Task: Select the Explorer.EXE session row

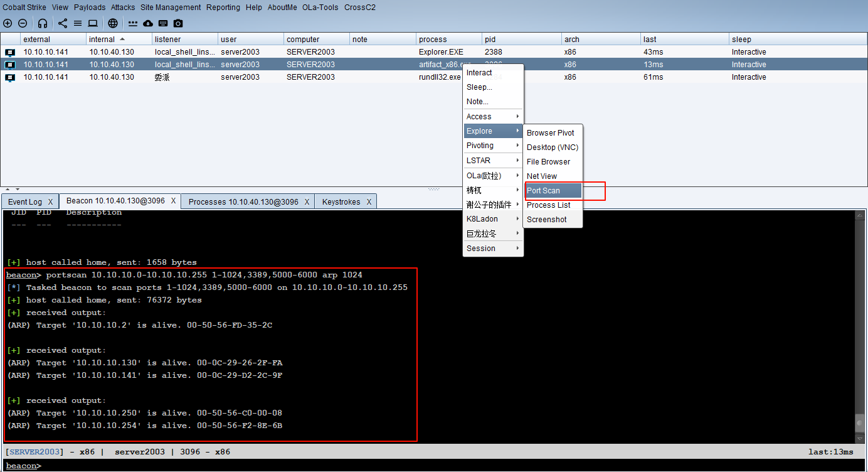Action: click(x=434, y=52)
